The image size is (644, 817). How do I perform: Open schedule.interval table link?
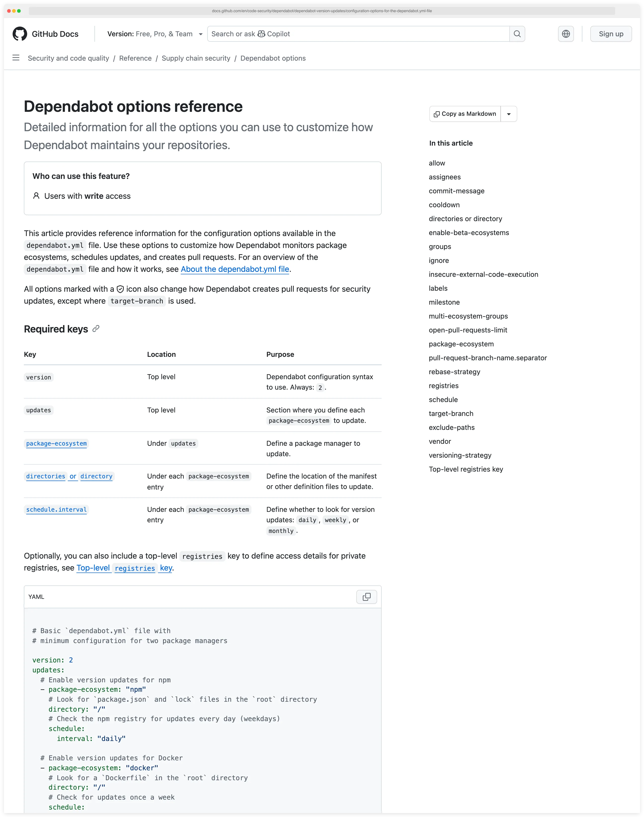(x=57, y=509)
